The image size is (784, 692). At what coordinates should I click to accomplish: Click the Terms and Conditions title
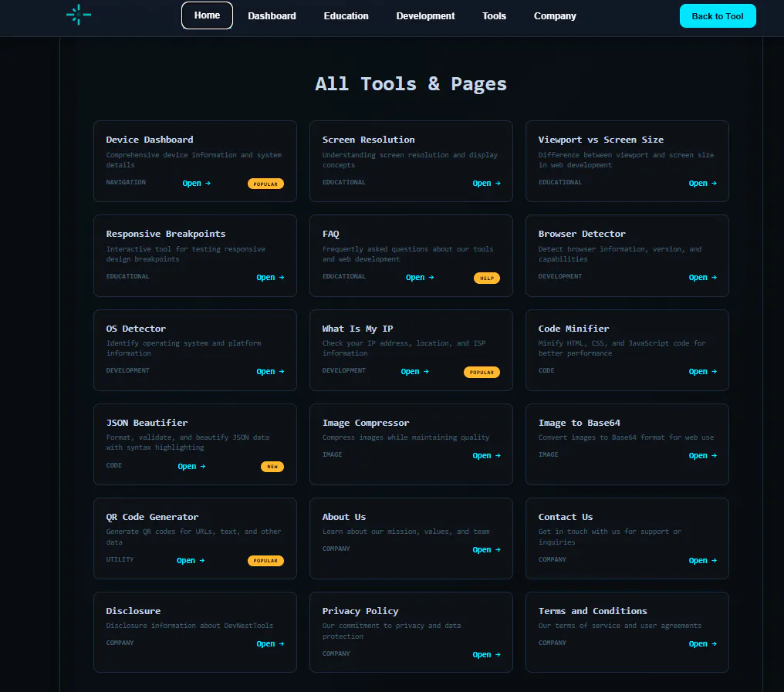593,610
